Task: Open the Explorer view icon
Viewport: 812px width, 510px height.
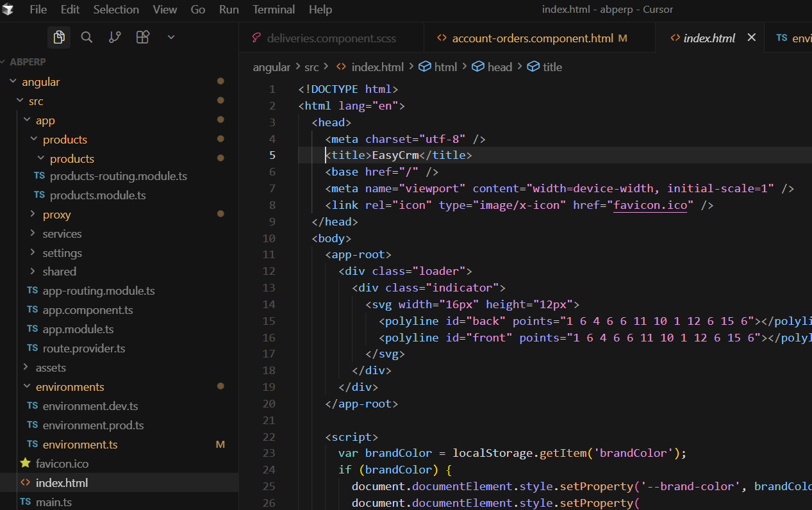Action: pyautogui.click(x=59, y=38)
